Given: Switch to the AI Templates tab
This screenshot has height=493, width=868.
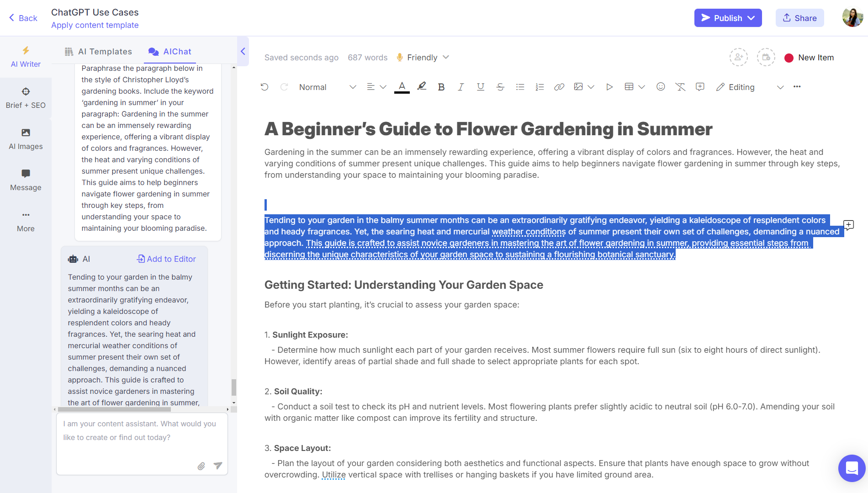Looking at the screenshot, I should [x=98, y=52].
